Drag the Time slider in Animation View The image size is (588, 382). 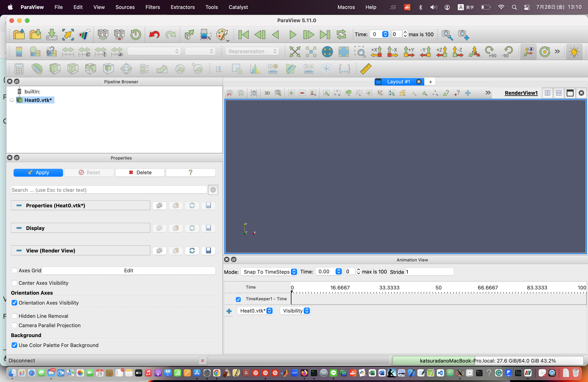coord(290,292)
